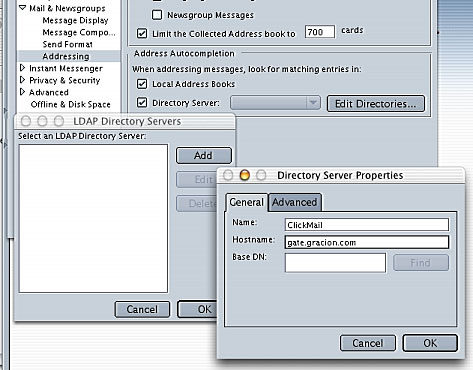This screenshot has height=370, width=473.
Task: Enable the Newsgroup Messages checkbox
Action: 157,15
